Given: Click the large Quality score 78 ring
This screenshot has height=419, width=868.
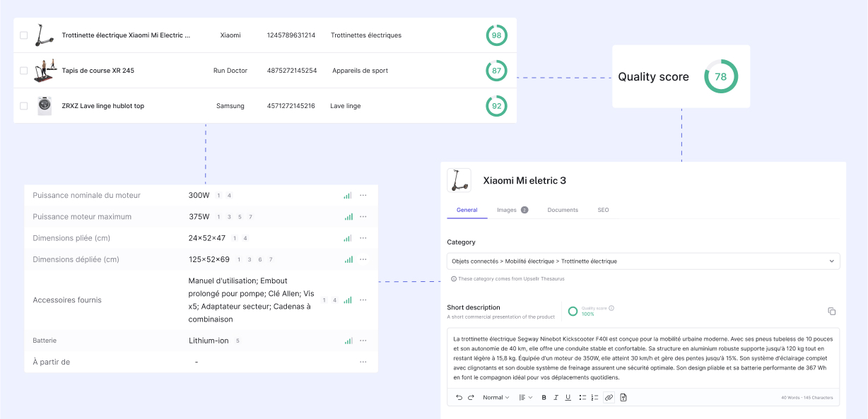Looking at the screenshot, I should (x=721, y=76).
